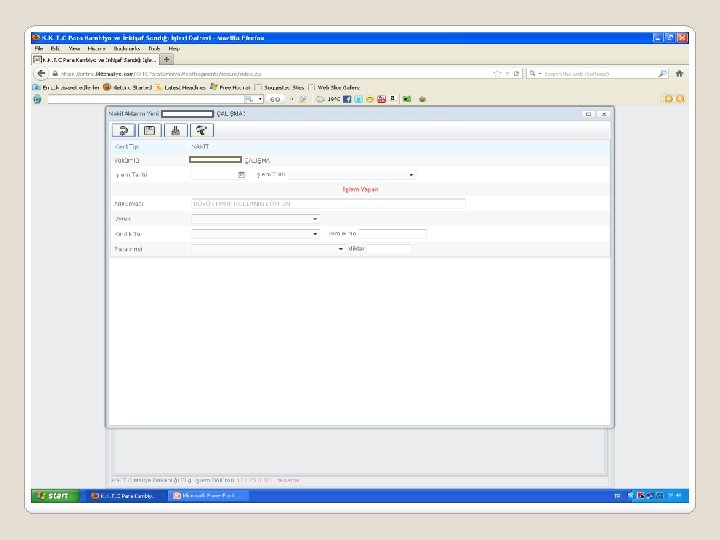Click the Windows start button
The width and height of the screenshot is (720, 540).
tap(55, 496)
